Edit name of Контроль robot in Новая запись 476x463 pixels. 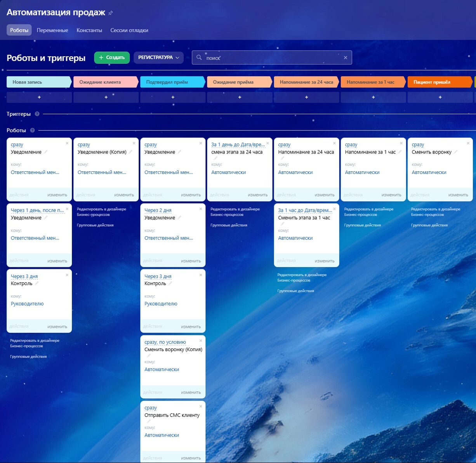36,283
